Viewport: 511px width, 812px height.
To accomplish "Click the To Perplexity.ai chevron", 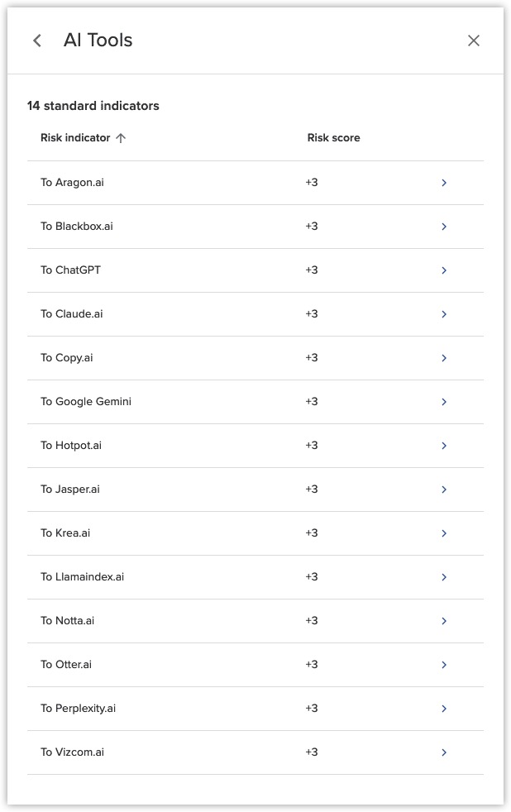I will click(444, 709).
